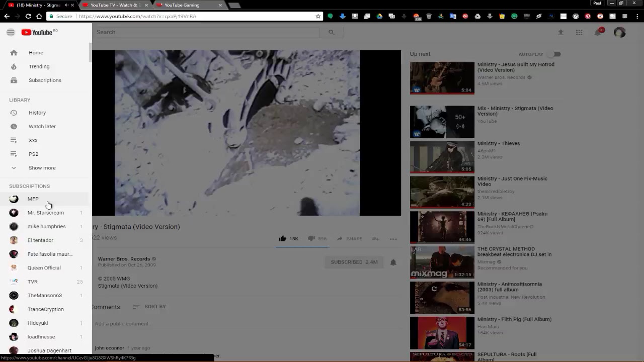Open TheManson63 channel
The image size is (644, 362).
click(x=45, y=296)
